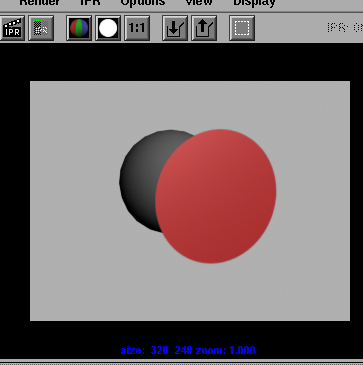Click the zoom 1.000 readout
This screenshot has width=363, height=365.
(226, 350)
